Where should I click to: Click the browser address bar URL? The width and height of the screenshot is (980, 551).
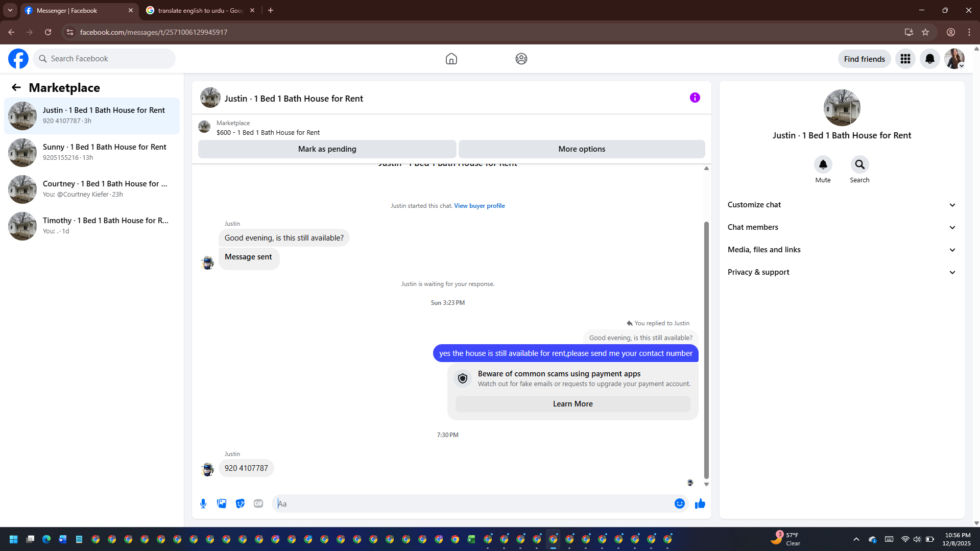153,32
